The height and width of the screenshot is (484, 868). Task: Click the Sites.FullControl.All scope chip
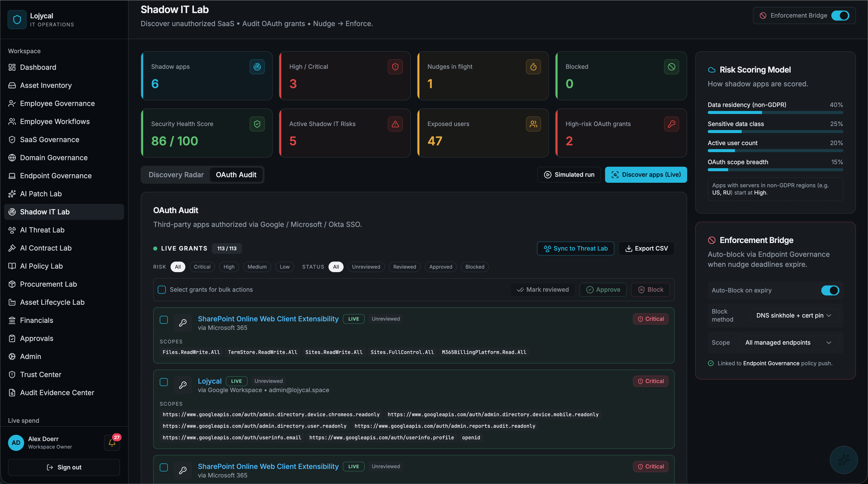[402, 352]
